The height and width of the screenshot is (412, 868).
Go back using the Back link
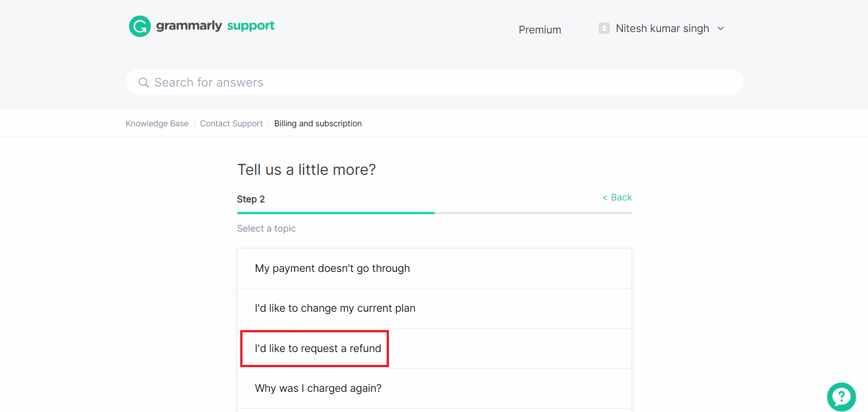point(617,197)
